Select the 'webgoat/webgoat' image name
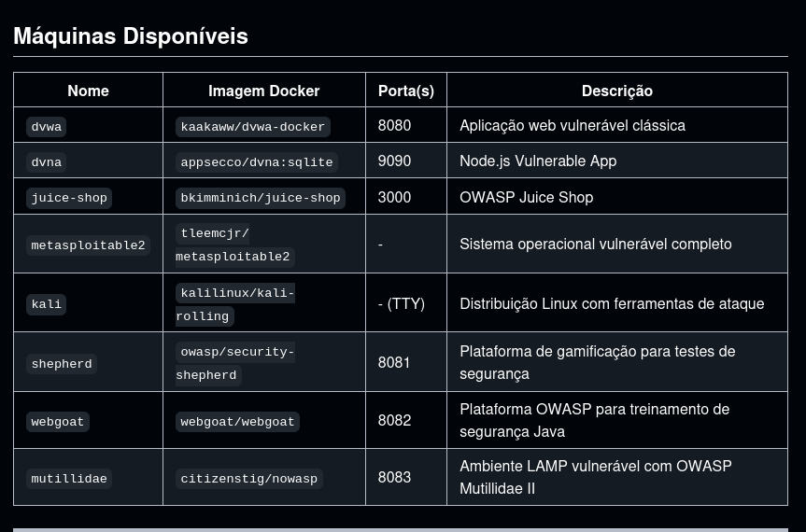 click(237, 422)
